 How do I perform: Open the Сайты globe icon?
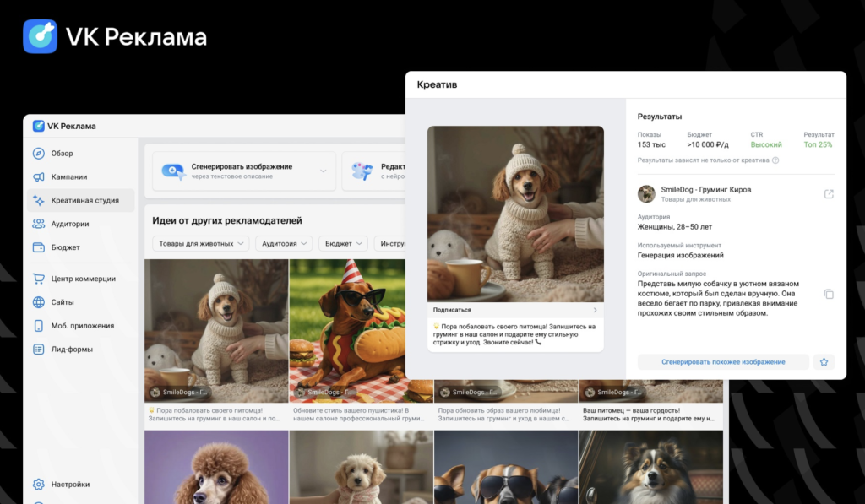(x=39, y=302)
